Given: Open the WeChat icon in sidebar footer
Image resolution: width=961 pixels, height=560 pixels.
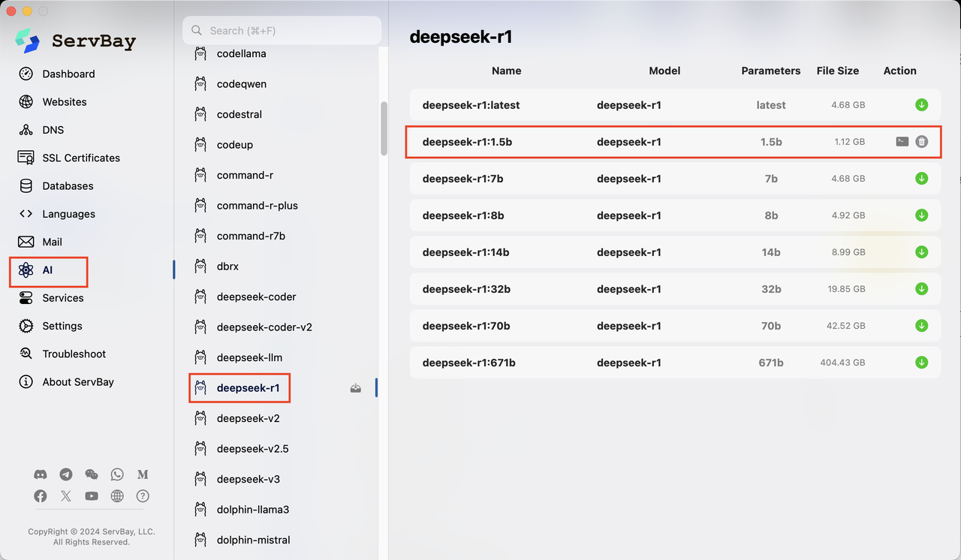Looking at the screenshot, I should pos(92,474).
